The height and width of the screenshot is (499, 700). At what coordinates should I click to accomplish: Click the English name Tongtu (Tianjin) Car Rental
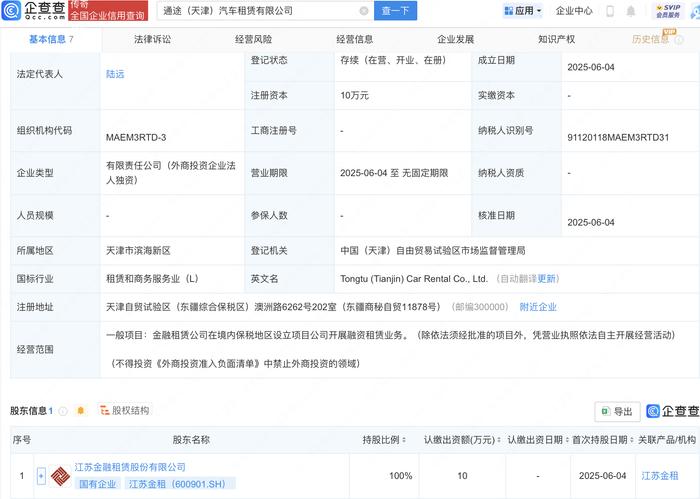[x=414, y=279]
